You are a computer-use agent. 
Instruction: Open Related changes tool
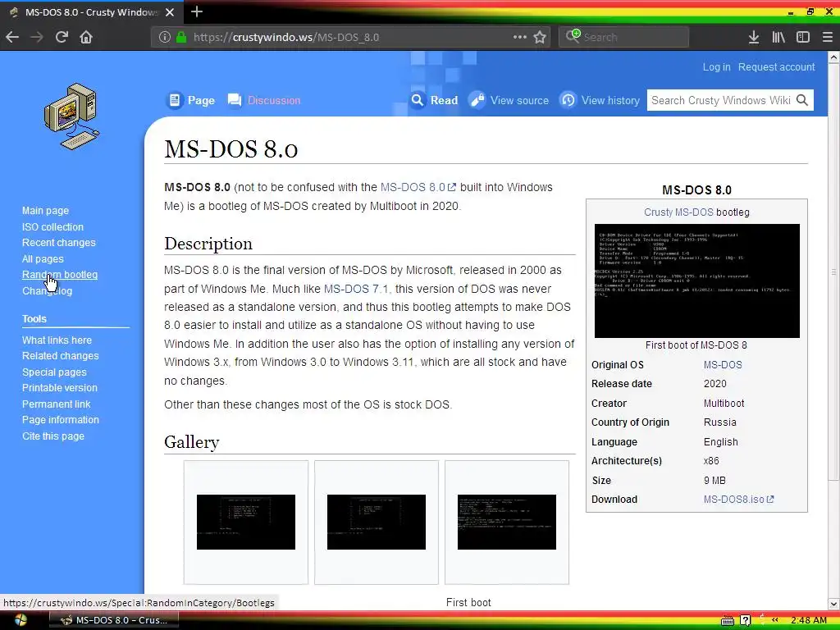point(61,356)
